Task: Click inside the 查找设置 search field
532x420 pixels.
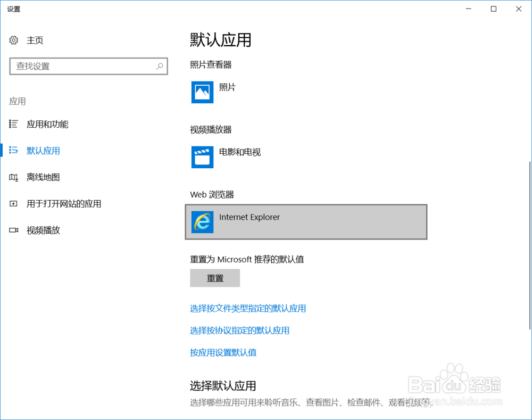Action: tap(80, 66)
